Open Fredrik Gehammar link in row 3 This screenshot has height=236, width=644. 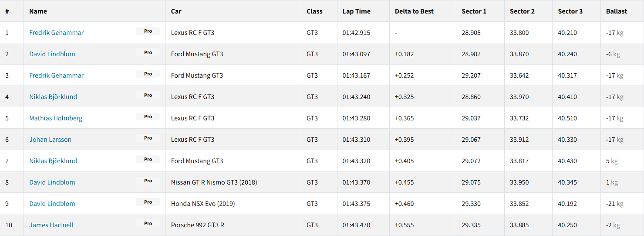click(x=56, y=75)
